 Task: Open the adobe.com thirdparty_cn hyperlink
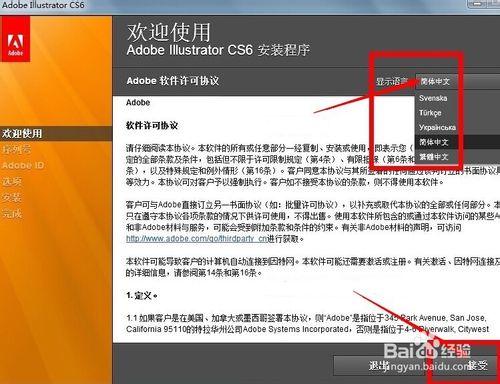[197, 239]
